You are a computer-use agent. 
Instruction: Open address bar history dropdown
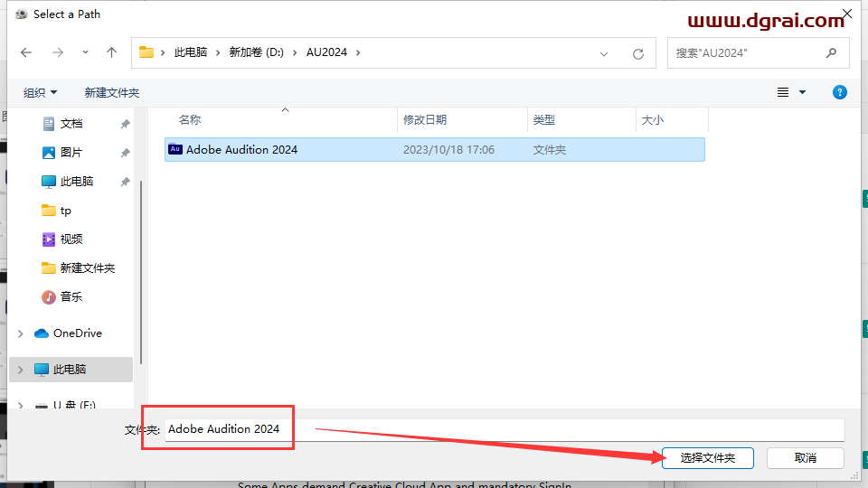coord(604,53)
